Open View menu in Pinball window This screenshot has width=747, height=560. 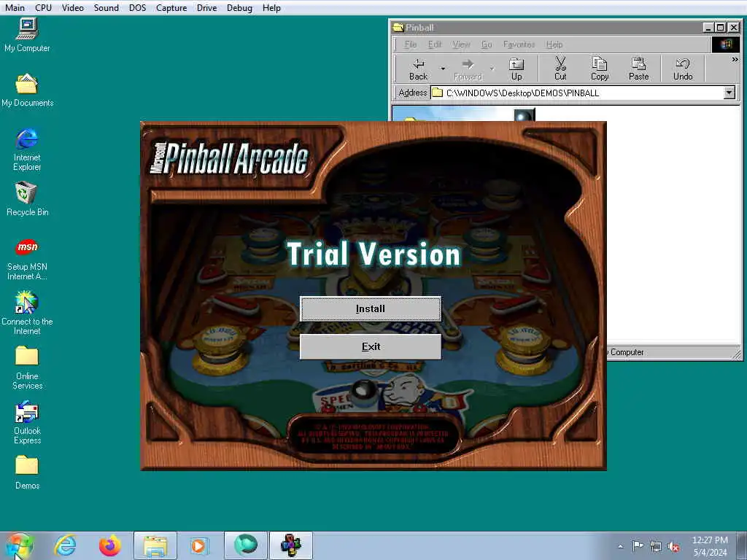[461, 44]
